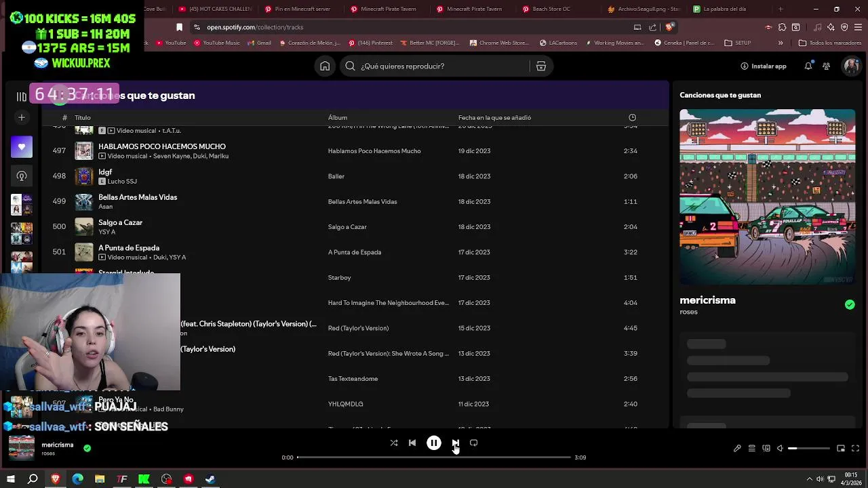Viewport: 868px width, 488px height.
Task: Skip to the next track
Action: coord(455,443)
